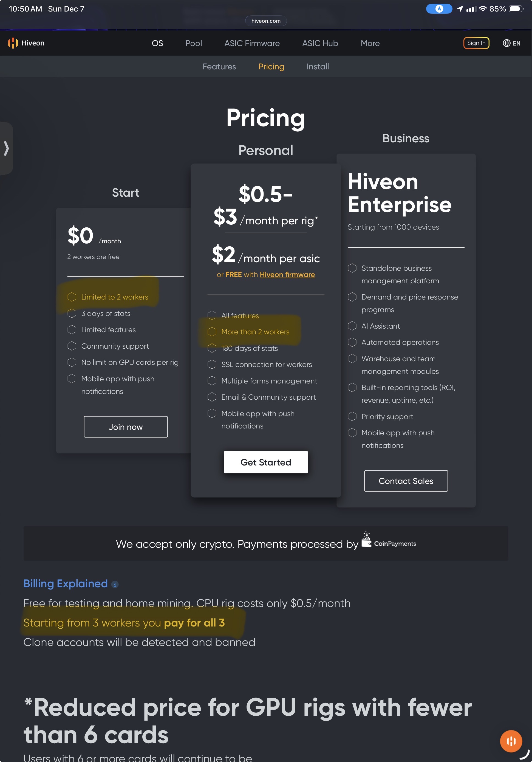Switch to the Features tab
532x762 pixels.
[219, 67]
